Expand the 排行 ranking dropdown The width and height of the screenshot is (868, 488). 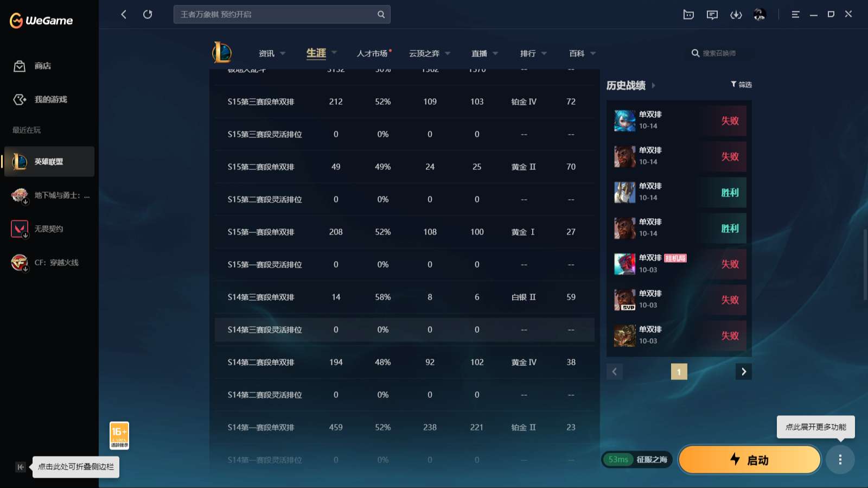tap(533, 53)
